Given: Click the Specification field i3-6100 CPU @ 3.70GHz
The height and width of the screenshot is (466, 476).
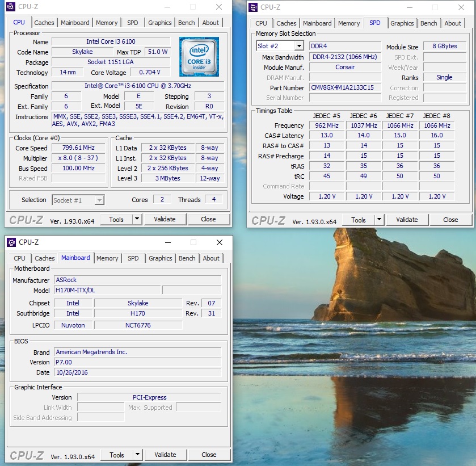Looking at the screenshot, I should coord(138,86).
